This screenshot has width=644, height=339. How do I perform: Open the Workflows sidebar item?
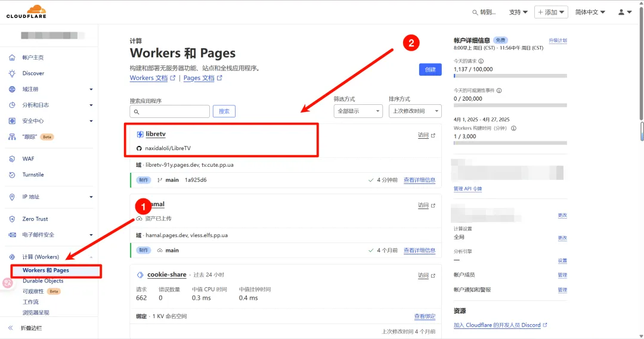pos(31,302)
